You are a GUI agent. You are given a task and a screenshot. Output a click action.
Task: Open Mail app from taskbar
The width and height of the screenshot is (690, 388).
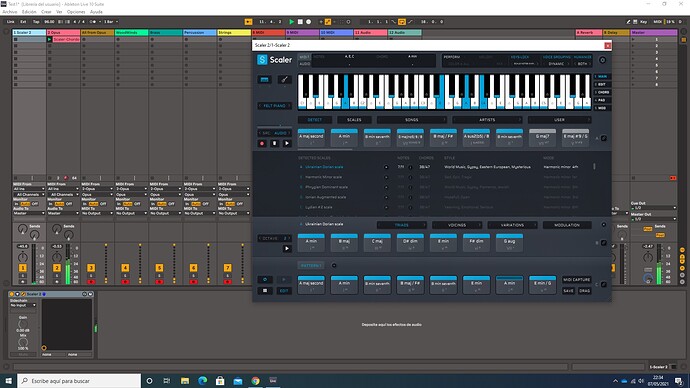pos(238,381)
